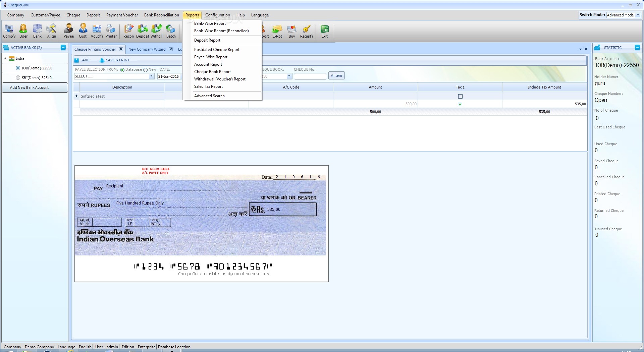Click the date field 21-Jun-2016

169,76
